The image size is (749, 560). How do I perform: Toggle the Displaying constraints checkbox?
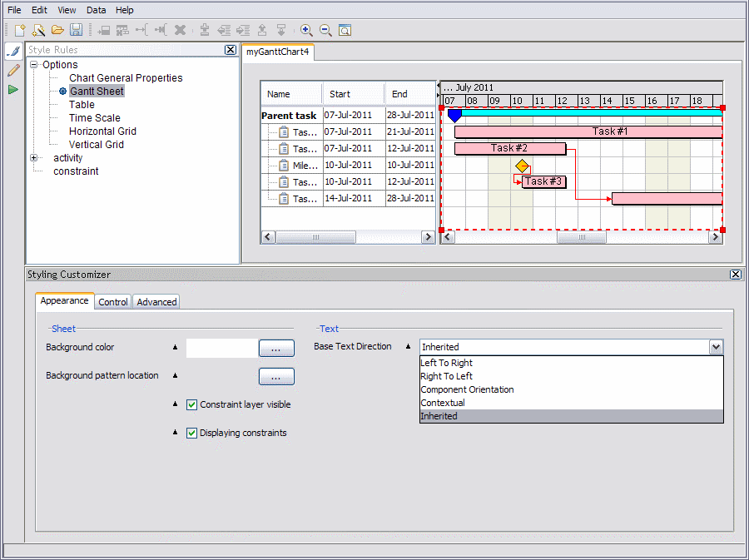click(191, 433)
